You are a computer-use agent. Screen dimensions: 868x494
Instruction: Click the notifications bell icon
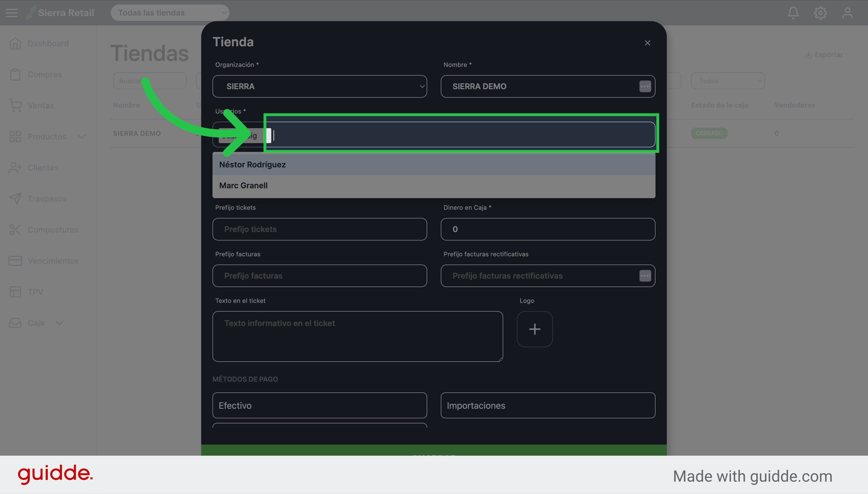coord(793,13)
